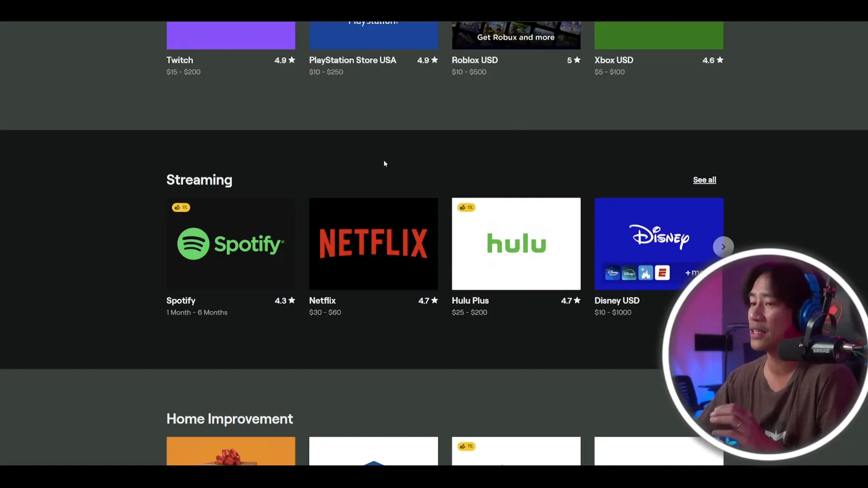Click See all for Streaming

pyautogui.click(x=704, y=180)
